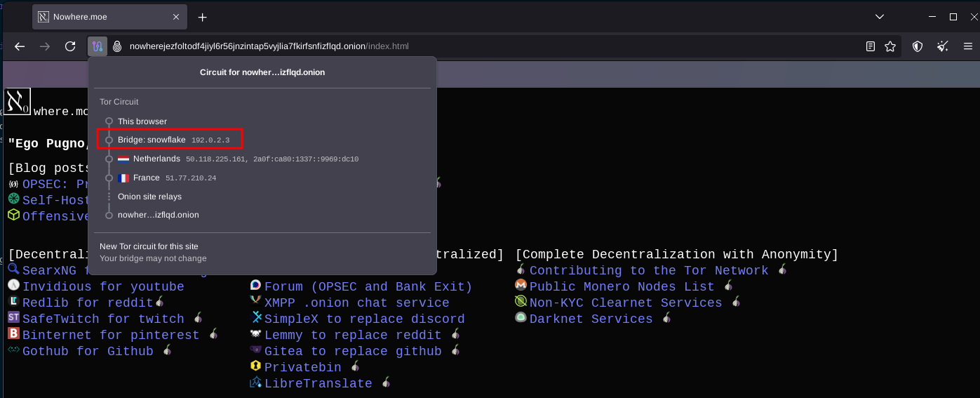Viewport: 980px width, 398px height.
Task: Open Contributing to the Tor Network link
Action: (x=649, y=271)
